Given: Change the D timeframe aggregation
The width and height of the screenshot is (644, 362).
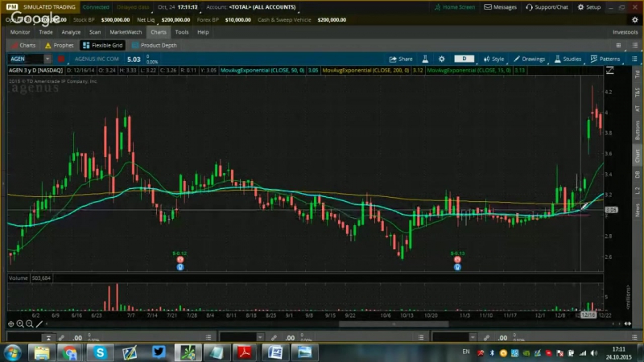Looking at the screenshot, I should 464,59.
